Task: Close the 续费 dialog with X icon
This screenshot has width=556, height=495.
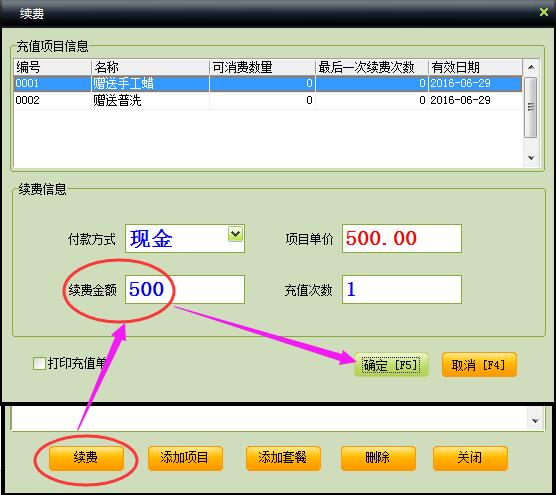Action: pos(544,12)
